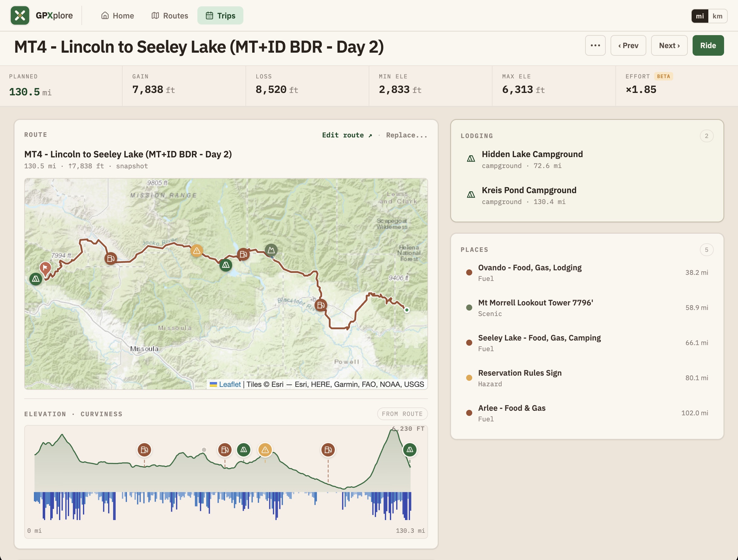Viewport: 738px width, 560px height.
Task: Click the Seeley Lake fuel marker on map
Action: [243, 254]
